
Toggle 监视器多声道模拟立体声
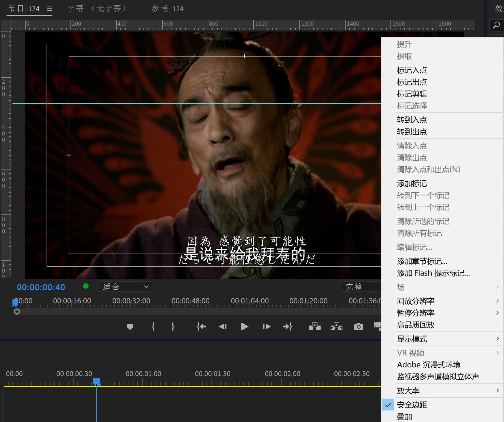(x=443, y=376)
